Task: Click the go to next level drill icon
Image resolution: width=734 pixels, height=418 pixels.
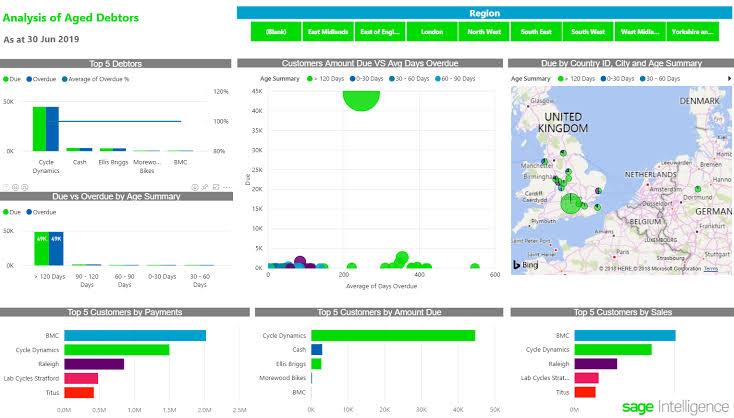Action: pyautogui.click(x=15, y=187)
